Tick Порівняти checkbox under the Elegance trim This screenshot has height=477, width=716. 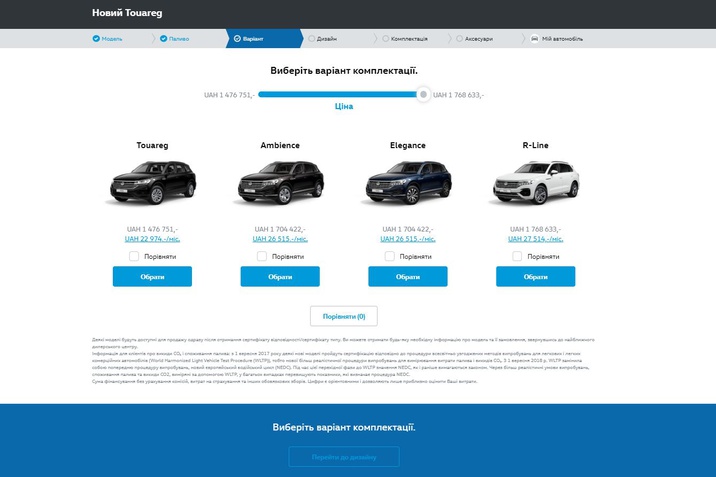pyautogui.click(x=390, y=256)
